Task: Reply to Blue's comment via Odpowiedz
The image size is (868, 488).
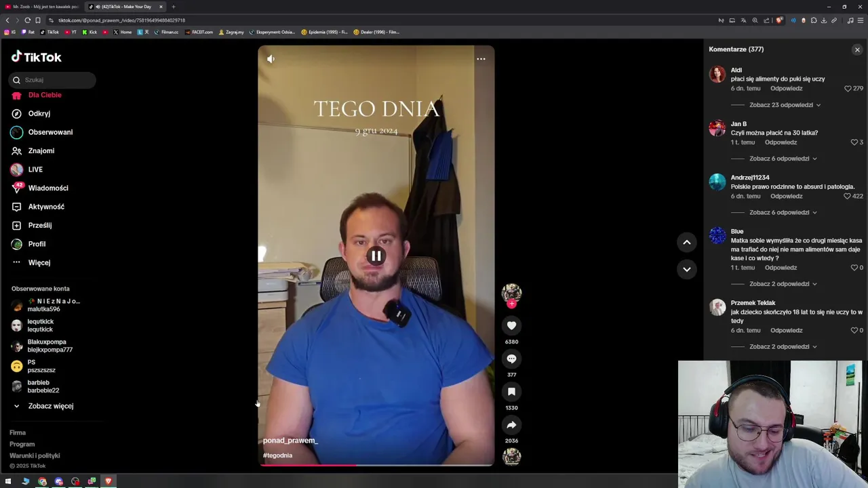Action: tap(781, 268)
